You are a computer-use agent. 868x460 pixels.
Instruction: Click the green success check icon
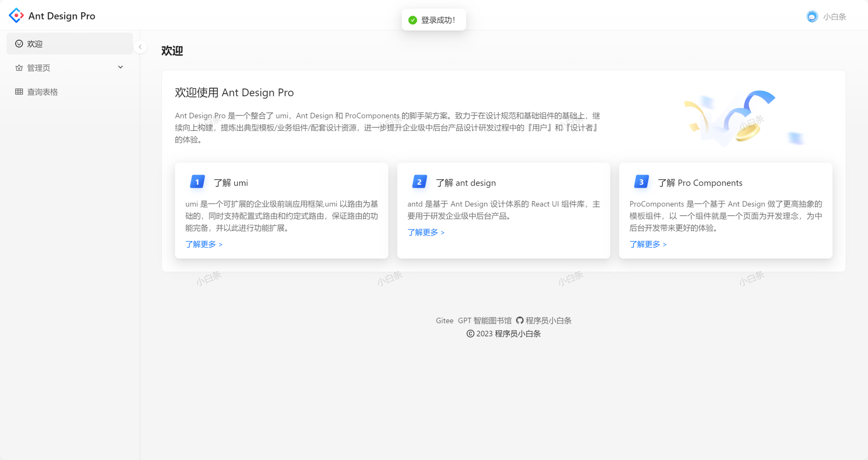point(413,20)
